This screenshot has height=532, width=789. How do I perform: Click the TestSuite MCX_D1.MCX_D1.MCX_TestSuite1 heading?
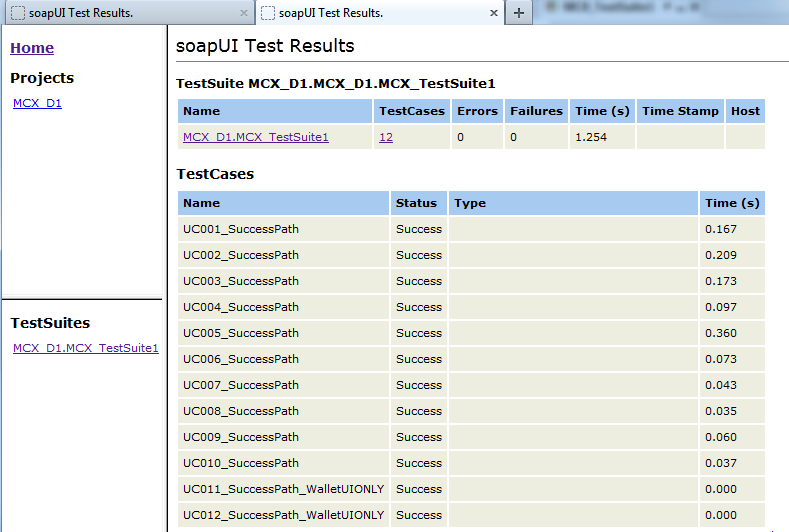pos(336,84)
